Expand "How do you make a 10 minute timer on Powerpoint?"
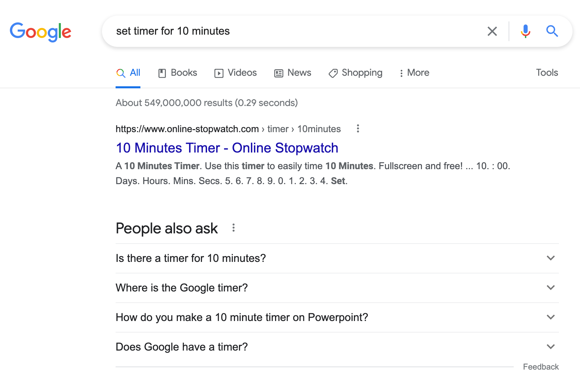The width and height of the screenshot is (580, 392). 551,317
